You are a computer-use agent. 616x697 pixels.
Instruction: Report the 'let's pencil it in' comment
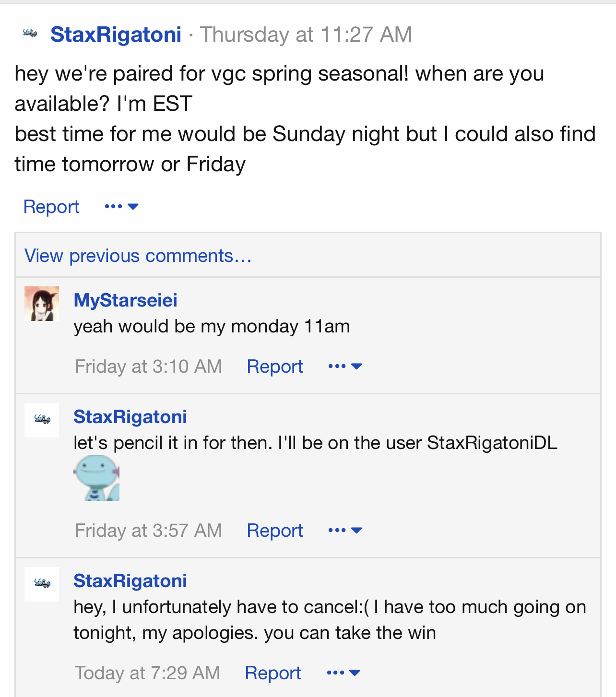click(274, 531)
